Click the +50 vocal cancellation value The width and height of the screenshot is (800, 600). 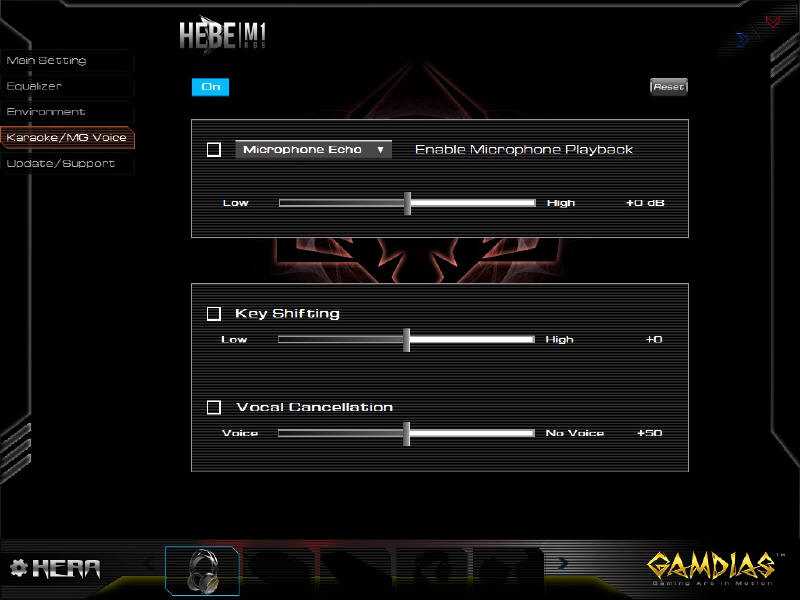tap(649, 433)
